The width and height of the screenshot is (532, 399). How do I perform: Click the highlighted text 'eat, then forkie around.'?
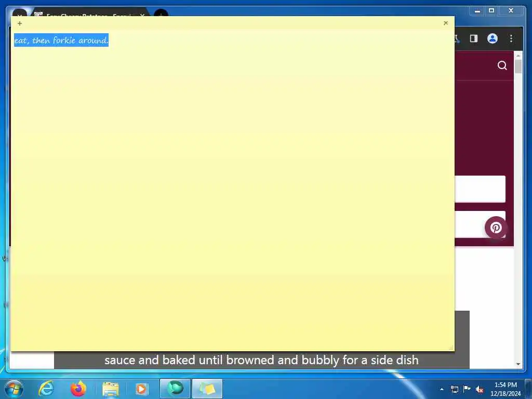pyautogui.click(x=61, y=40)
